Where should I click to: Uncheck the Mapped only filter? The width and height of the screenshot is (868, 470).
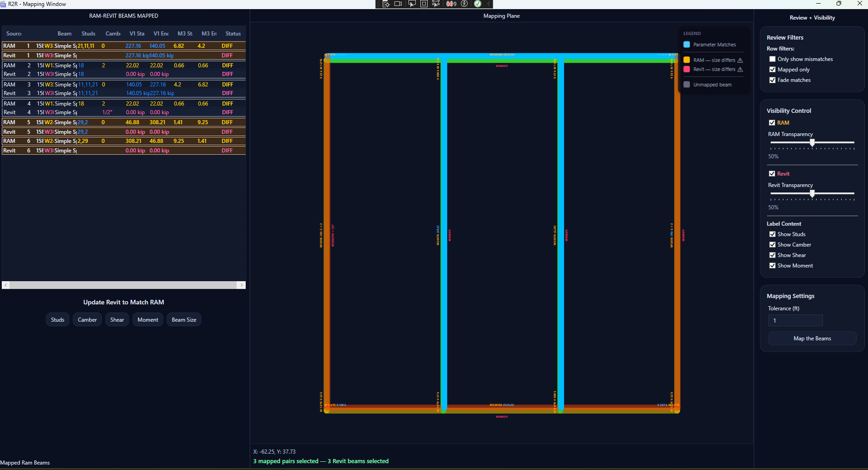pos(772,70)
